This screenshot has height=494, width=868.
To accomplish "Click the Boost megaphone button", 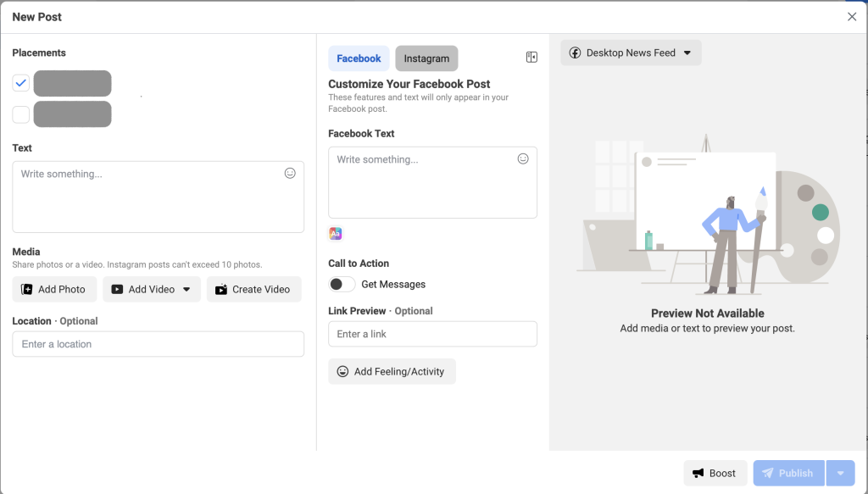I will (x=715, y=473).
